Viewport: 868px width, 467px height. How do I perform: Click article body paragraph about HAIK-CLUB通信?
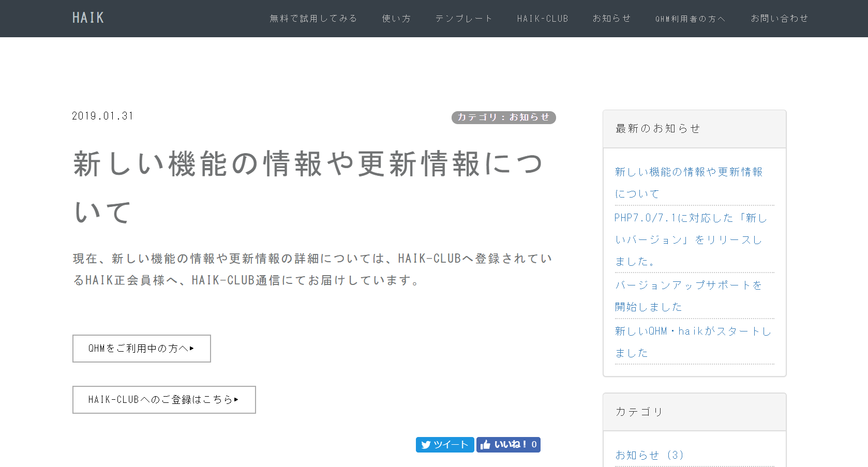click(313, 269)
